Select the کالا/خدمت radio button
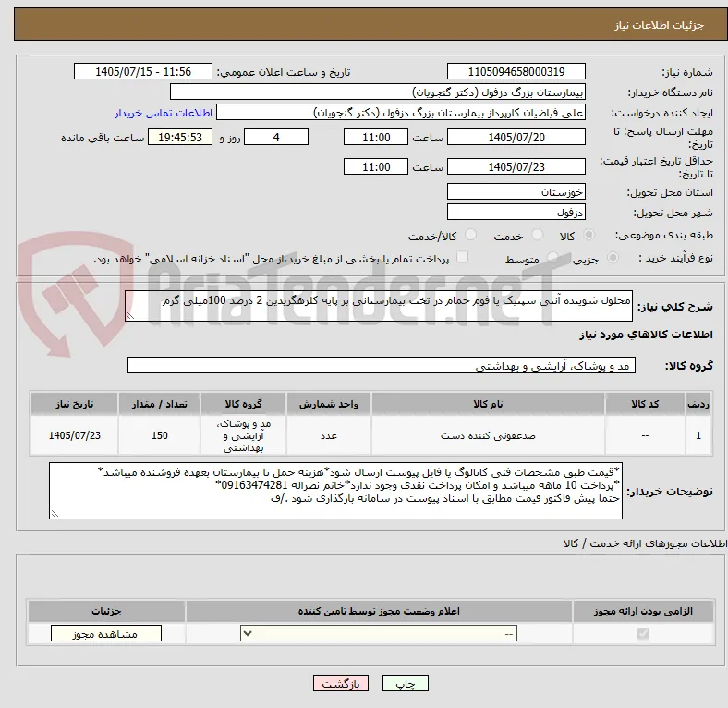 tap(471, 235)
